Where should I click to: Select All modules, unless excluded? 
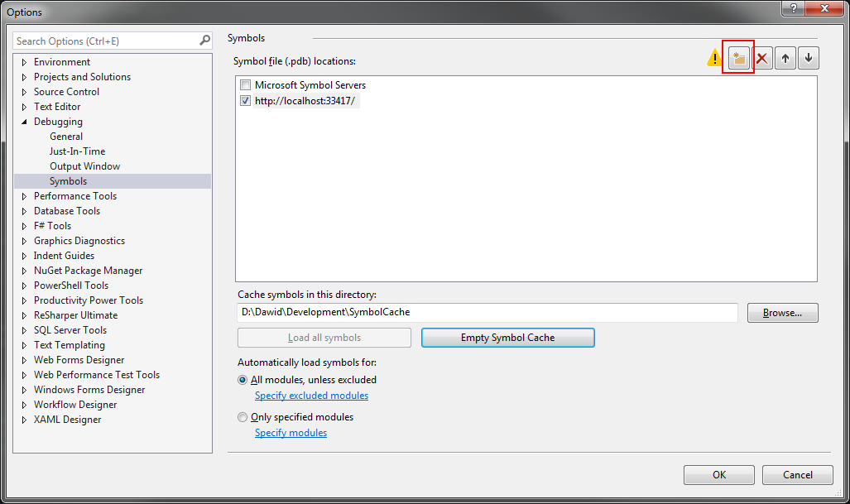click(x=243, y=380)
